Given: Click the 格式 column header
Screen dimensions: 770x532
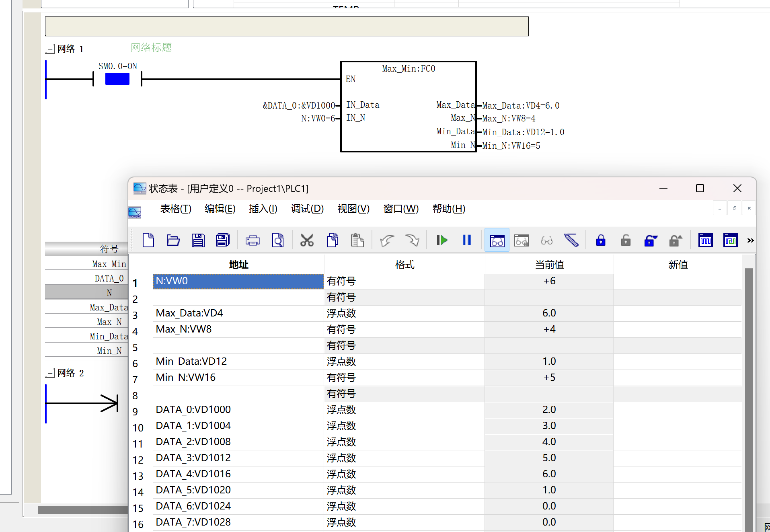Looking at the screenshot, I should [x=405, y=264].
